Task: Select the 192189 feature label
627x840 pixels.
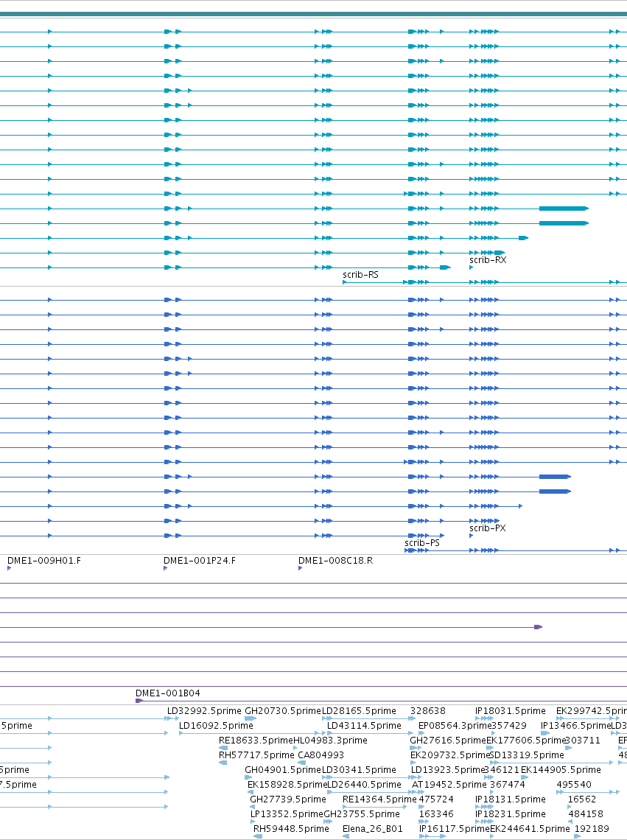Action: [592, 829]
